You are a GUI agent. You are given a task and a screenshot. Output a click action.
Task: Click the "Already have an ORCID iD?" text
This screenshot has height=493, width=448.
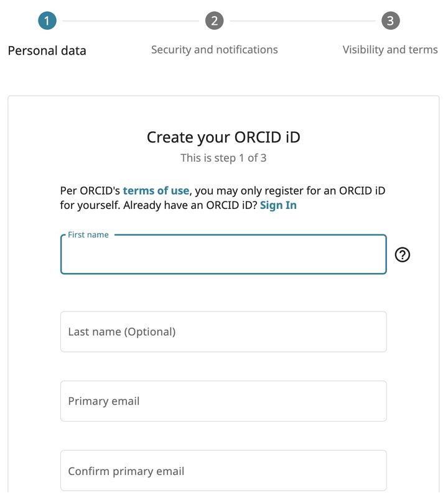[190, 205]
